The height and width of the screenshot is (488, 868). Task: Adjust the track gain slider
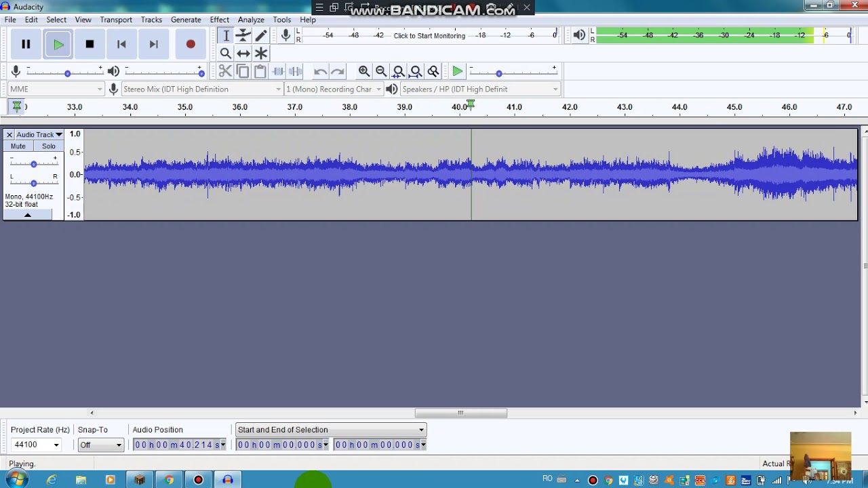point(33,163)
